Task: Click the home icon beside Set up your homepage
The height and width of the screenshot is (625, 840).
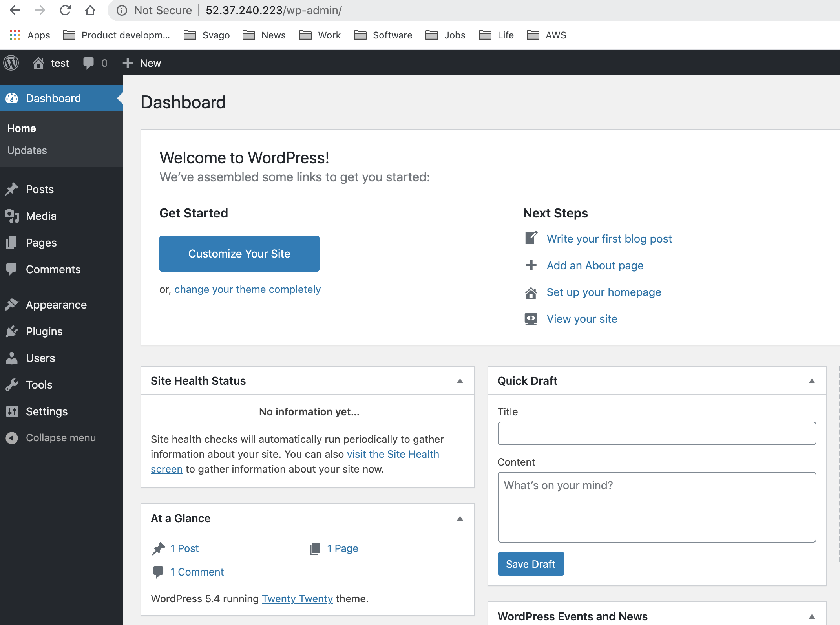Action: (531, 292)
